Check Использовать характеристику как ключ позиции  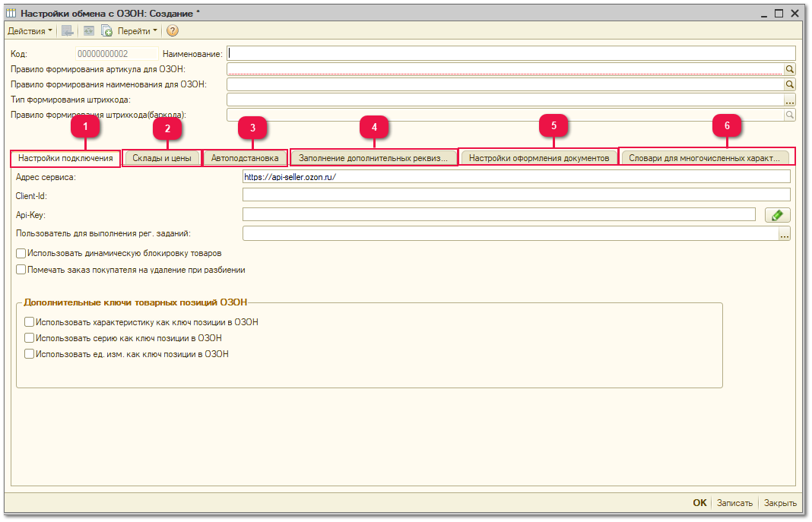point(30,322)
